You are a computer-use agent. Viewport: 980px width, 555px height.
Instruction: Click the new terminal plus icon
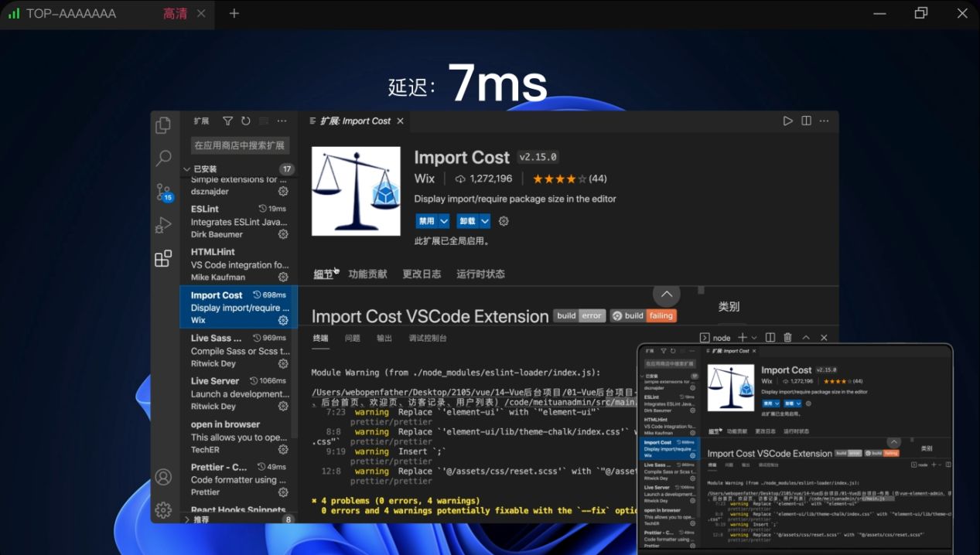(x=743, y=338)
